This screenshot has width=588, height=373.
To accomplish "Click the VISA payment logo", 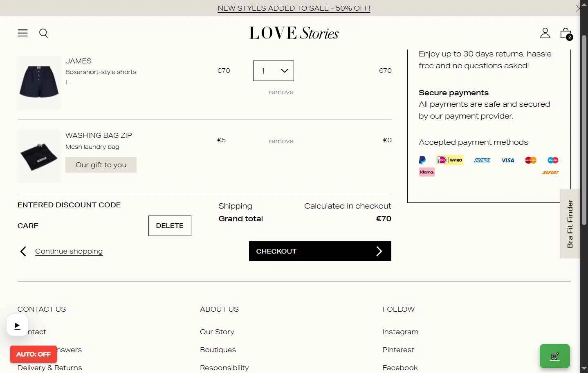I will pyautogui.click(x=508, y=160).
